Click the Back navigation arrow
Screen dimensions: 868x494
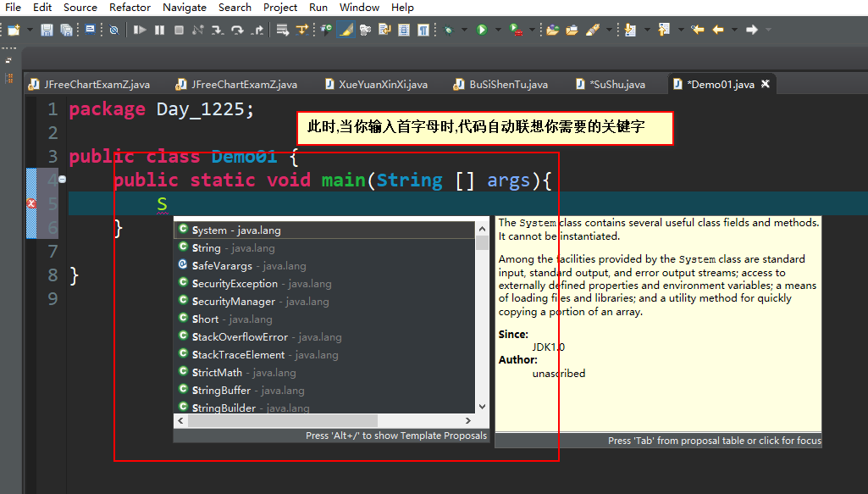[x=718, y=30]
